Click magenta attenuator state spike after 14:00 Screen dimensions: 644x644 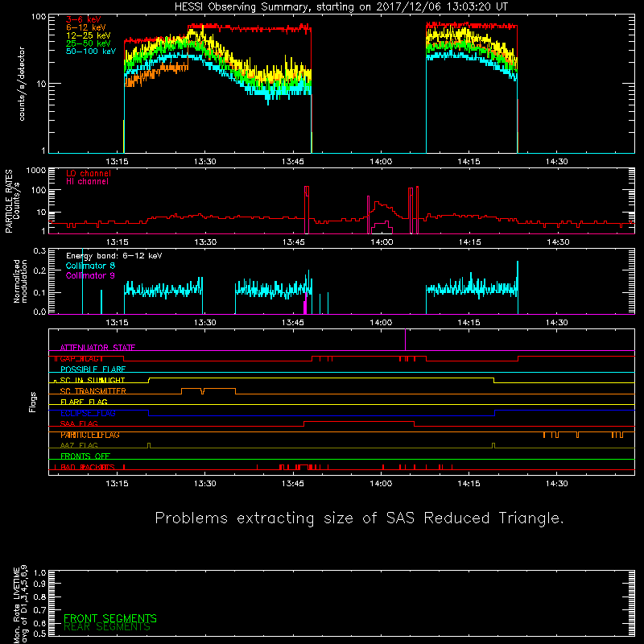click(406, 340)
